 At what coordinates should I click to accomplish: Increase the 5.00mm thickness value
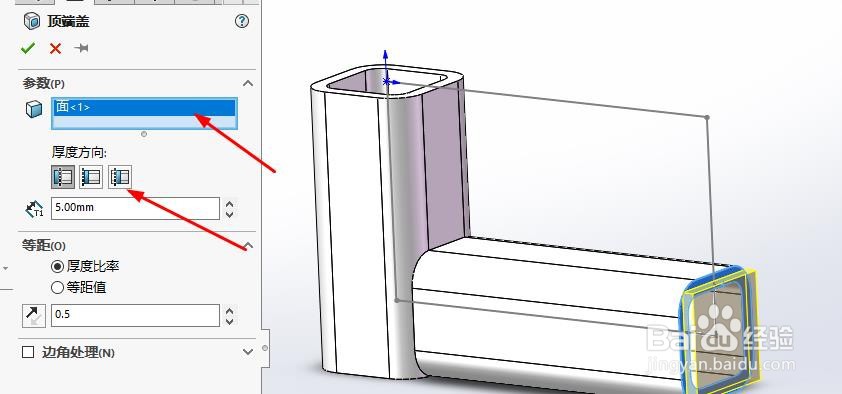(x=230, y=203)
